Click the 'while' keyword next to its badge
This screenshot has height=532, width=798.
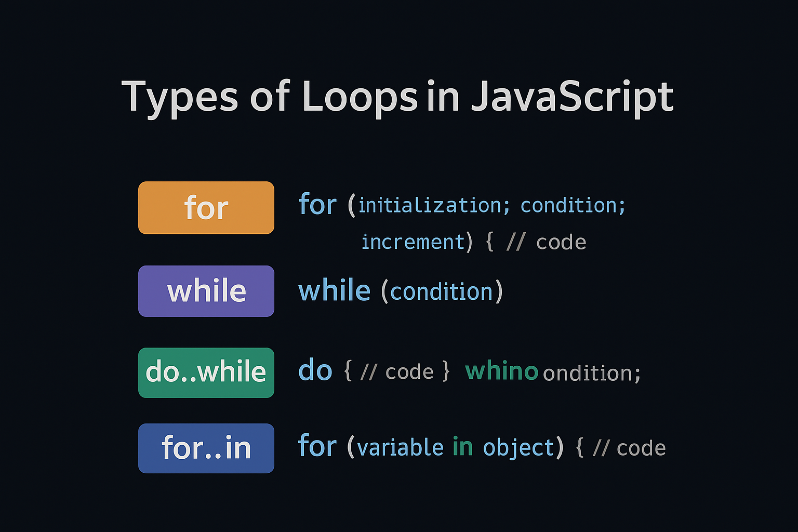tap(334, 290)
